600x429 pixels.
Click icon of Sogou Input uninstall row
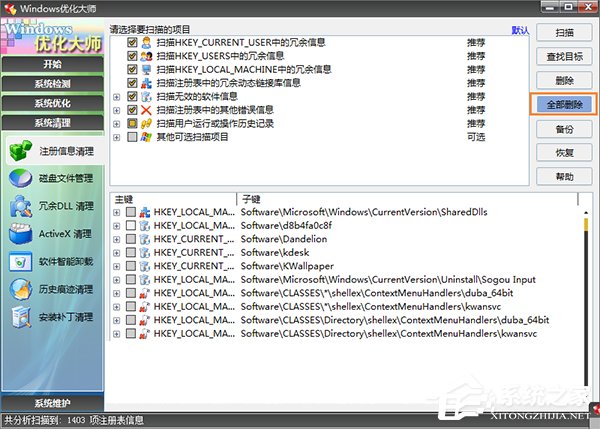coord(144,279)
